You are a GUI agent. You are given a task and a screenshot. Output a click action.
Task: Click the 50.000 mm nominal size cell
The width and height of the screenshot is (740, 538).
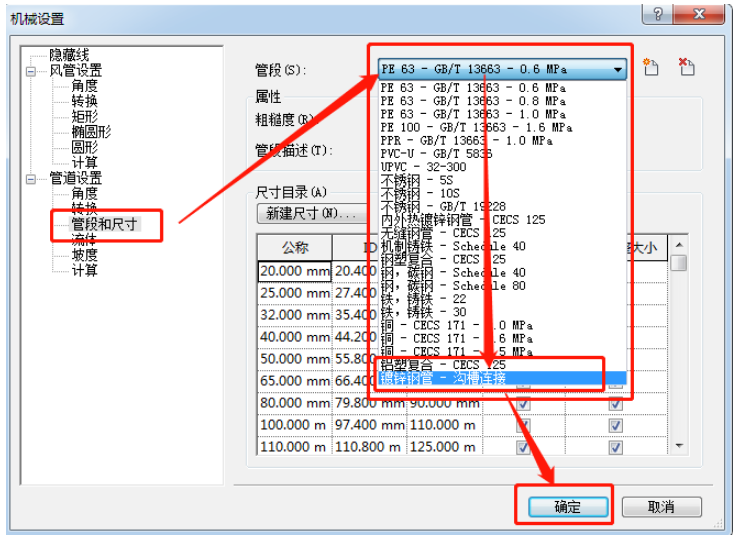point(295,359)
